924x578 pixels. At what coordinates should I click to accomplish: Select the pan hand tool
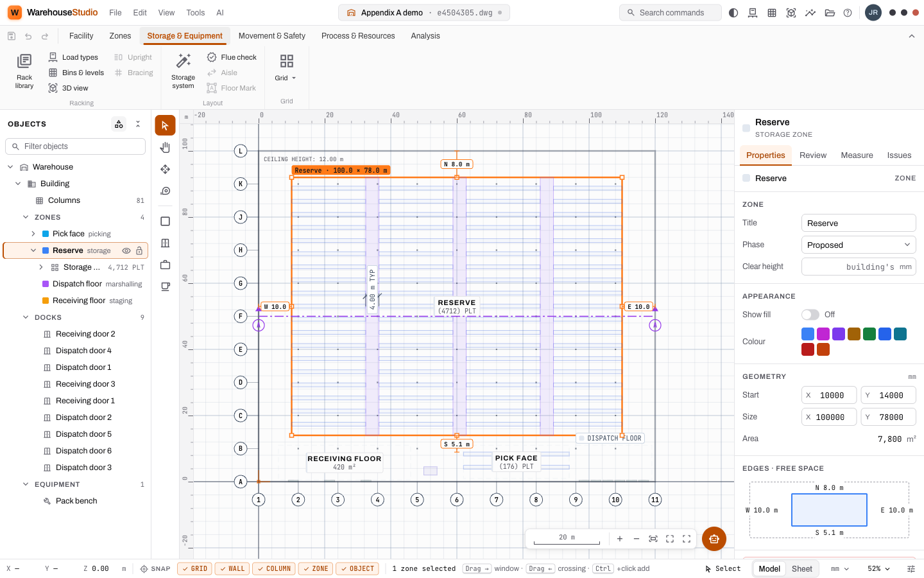click(165, 148)
